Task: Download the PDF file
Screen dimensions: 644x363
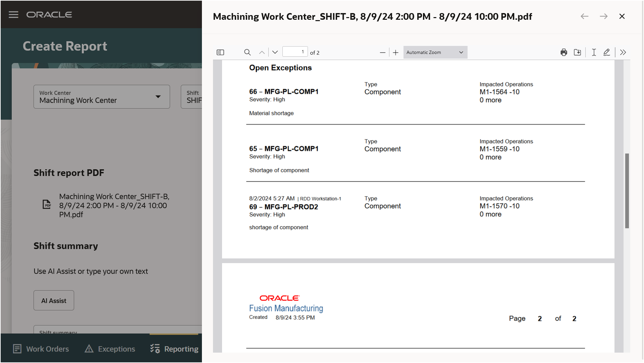Action: (x=577, y=52)
